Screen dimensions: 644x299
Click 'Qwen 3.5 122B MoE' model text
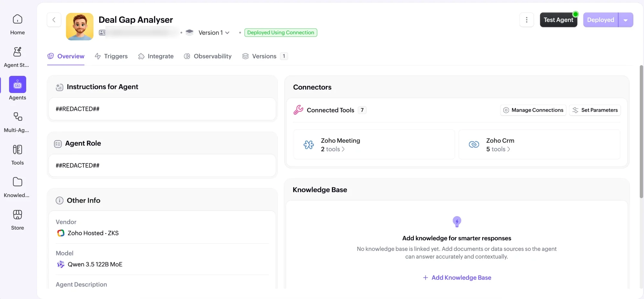point(95,264)
